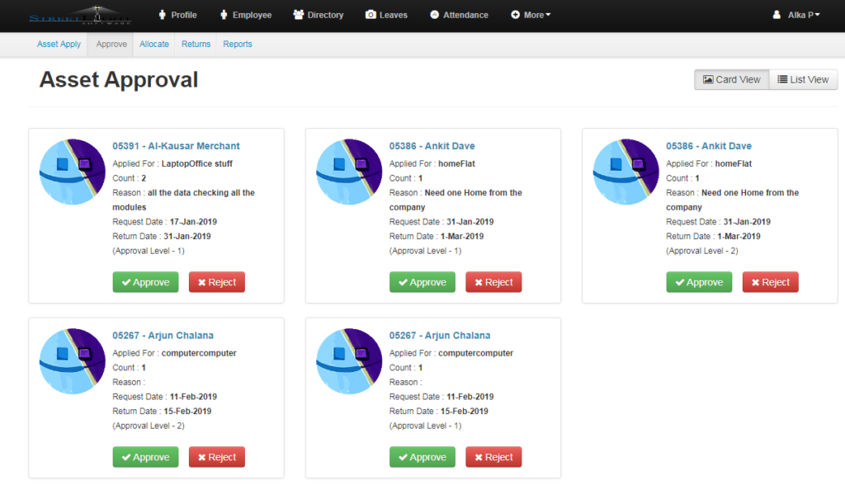This screenshot has height=504, width=845.
Task: Open the Alka P account dropdown
Action: point(796,14)
